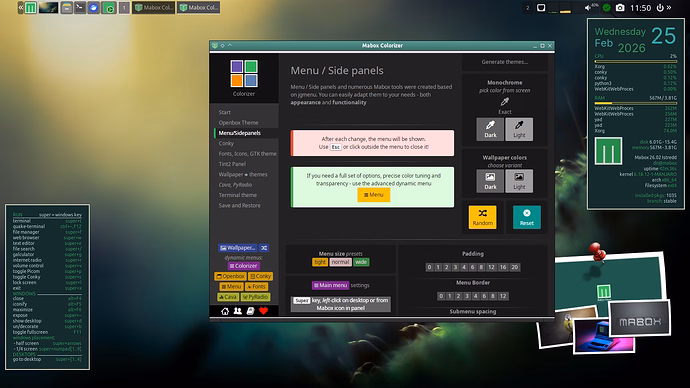Screen dimensions: 690x388
Task: Click Generate themes... at top right
Action: point(505,62)
